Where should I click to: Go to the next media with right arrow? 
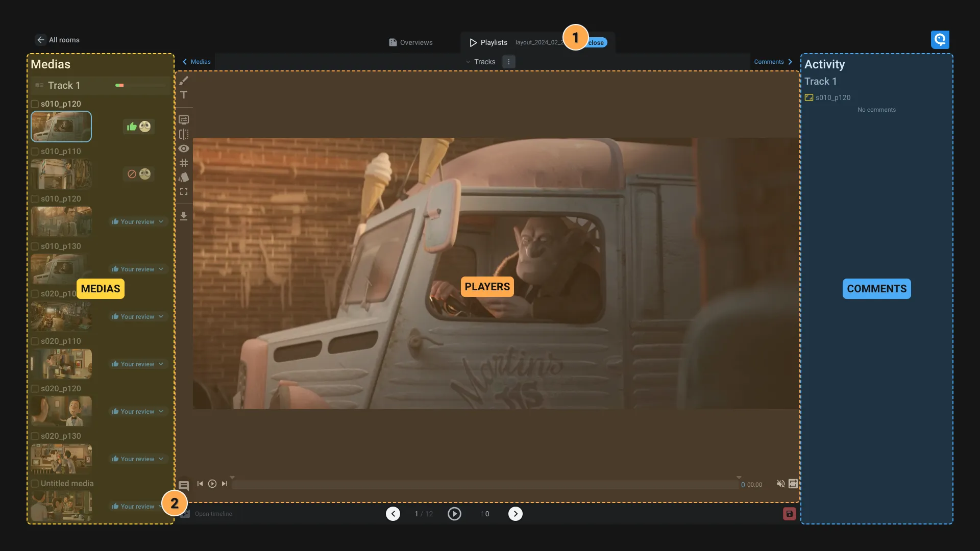[x=516, y=514]
